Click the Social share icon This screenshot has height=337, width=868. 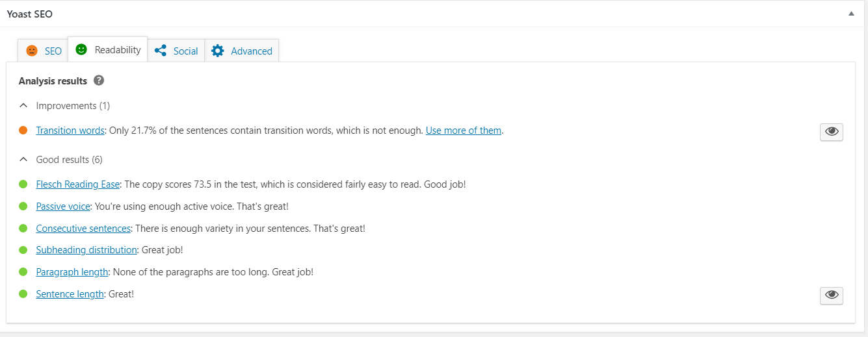[x=161, y=51]
